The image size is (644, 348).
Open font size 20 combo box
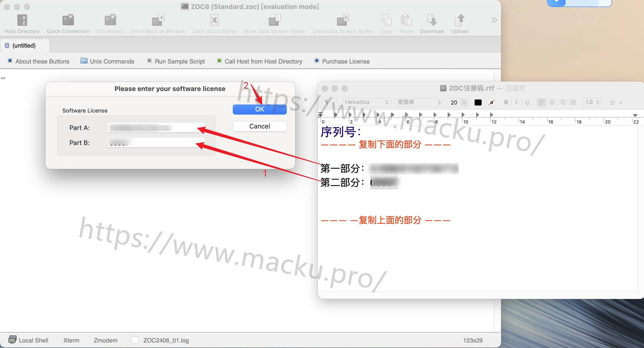point(458,102)
